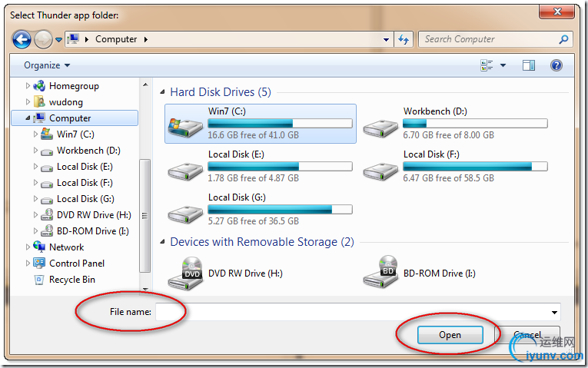Viewport: 588px width, 368px height.
Task: Select the wudong user folder
Action: (x=65, y=102)
